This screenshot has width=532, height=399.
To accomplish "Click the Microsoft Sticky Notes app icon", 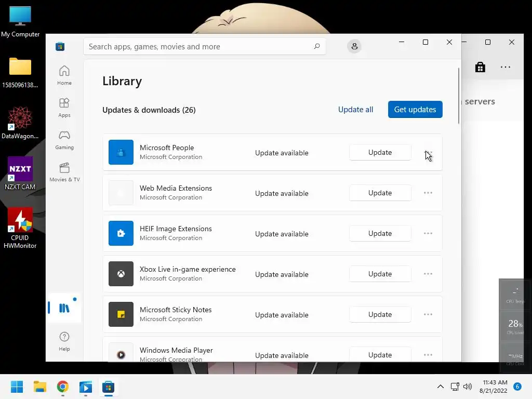I will pos(121,314).
